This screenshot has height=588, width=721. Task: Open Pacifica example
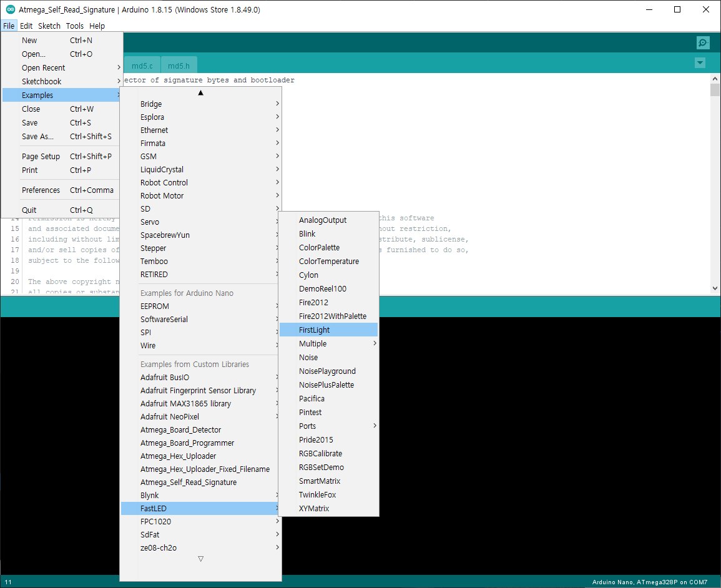(x=328, y=399)
